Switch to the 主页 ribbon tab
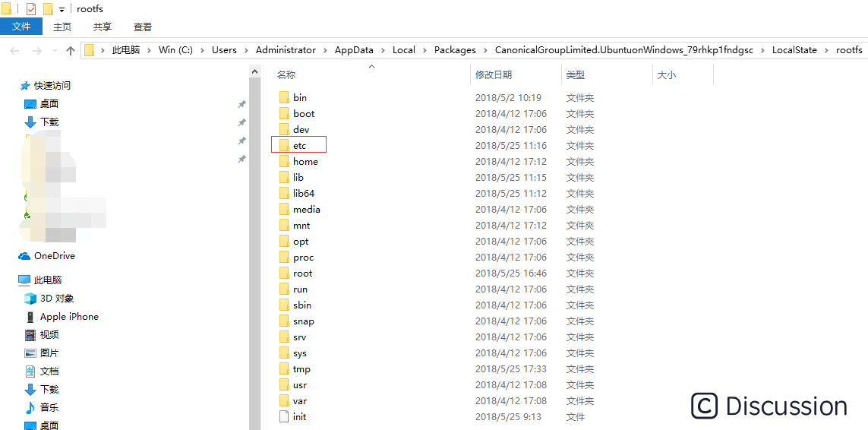The height and width of the screenshot is (430, 868). click(62, 27)
